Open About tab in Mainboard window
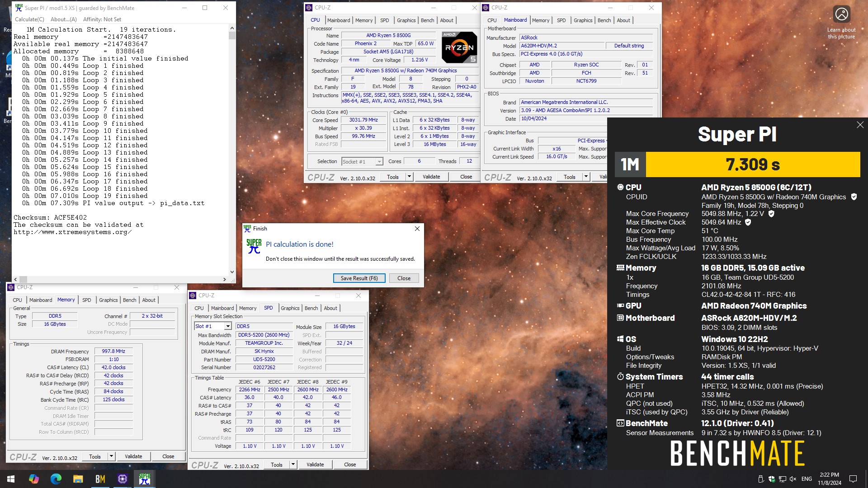The image size is (868, 488). 623,20
